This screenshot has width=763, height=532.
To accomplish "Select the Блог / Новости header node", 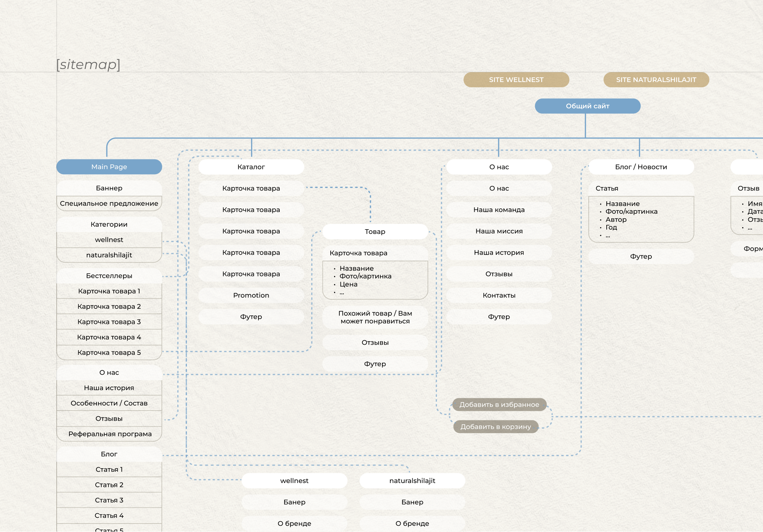I will (x=641, y=167).
